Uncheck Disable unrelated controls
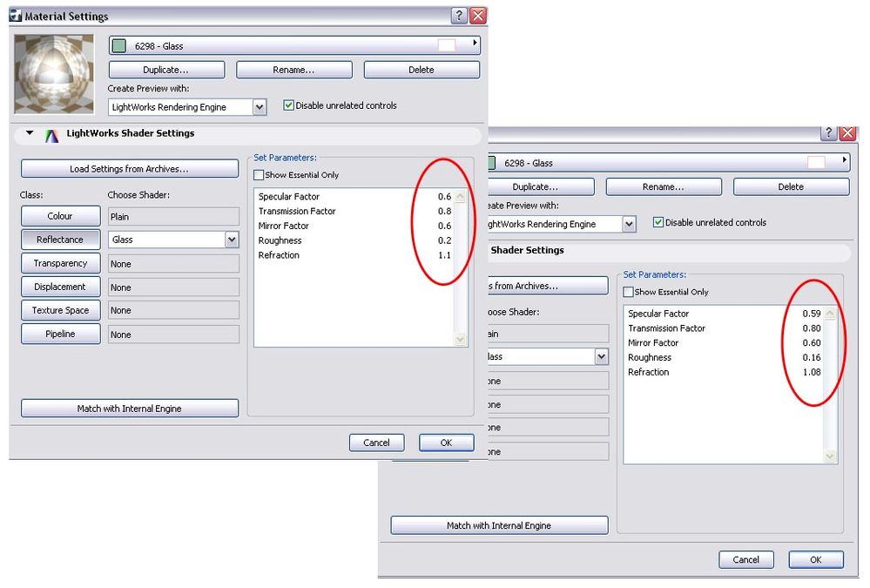This screenshot has height=588, width=870. pos(287,105)
